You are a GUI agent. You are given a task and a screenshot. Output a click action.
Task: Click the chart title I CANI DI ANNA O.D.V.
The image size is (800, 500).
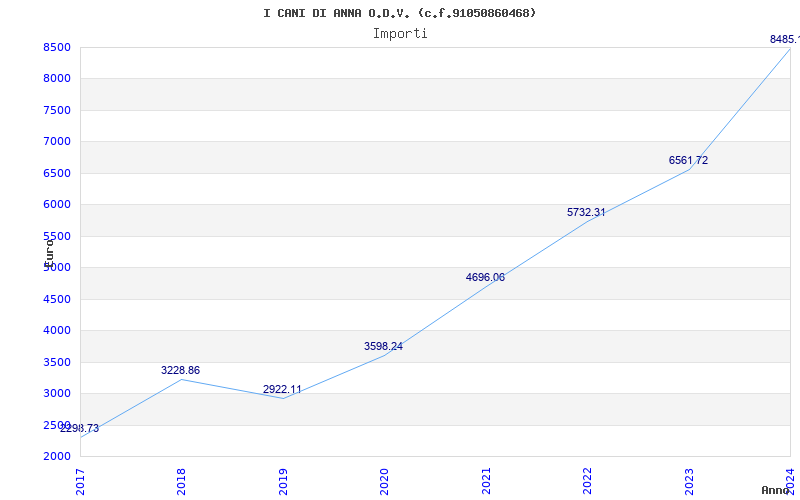point(399,13)
